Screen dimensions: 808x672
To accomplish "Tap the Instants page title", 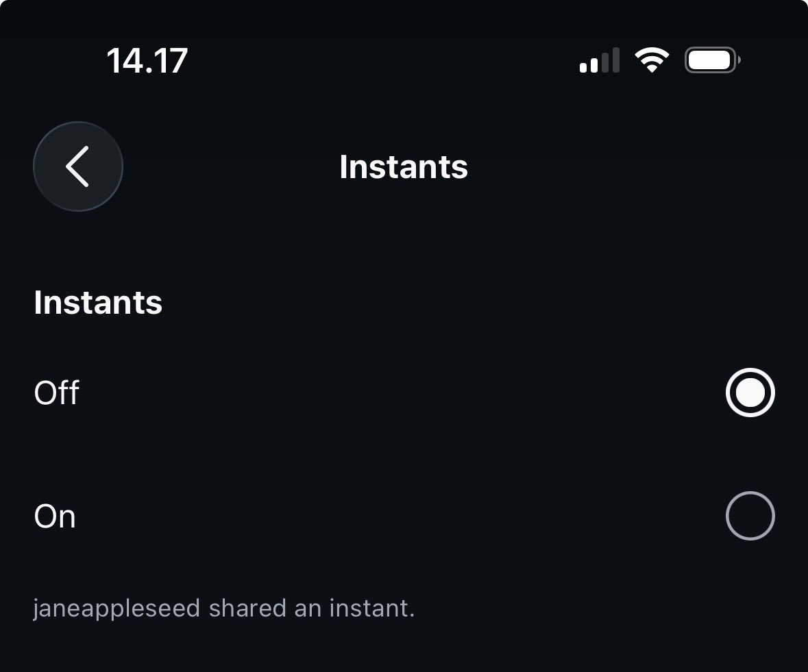I will (x=404, y=167).
